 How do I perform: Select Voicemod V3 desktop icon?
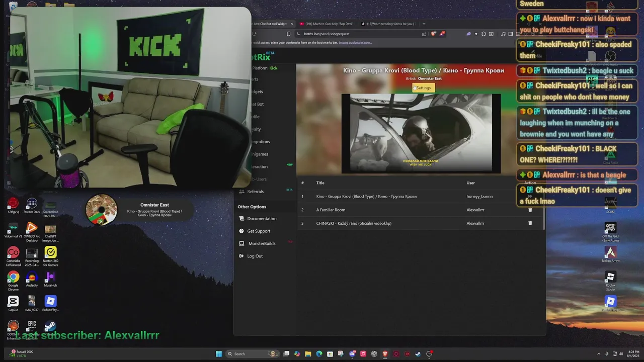[x=13, y=231]
